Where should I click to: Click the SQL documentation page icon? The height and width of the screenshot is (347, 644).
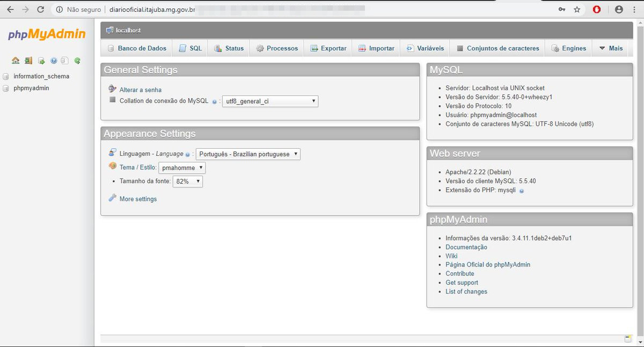(64, 61)
